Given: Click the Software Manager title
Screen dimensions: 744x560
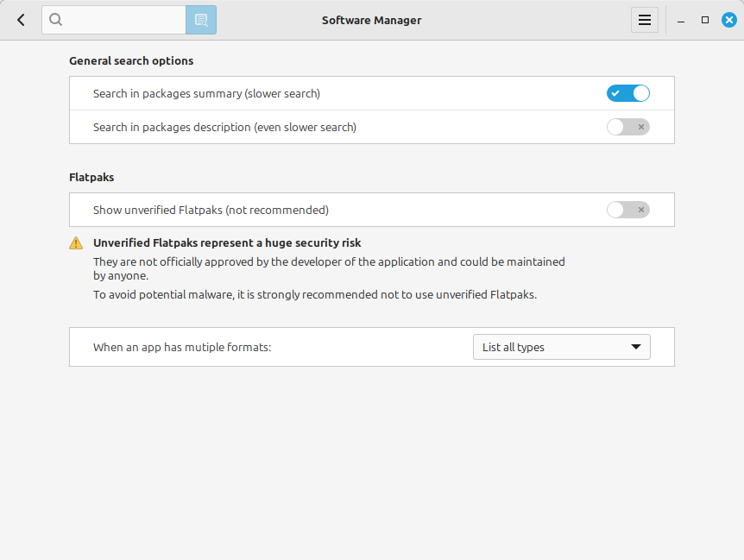Looking at the screenshot, I should pos(371,20).
